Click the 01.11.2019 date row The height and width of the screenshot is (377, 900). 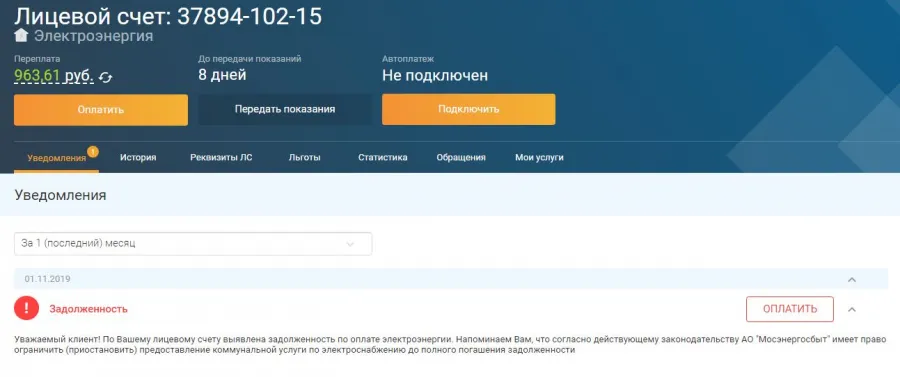(451, 279)
